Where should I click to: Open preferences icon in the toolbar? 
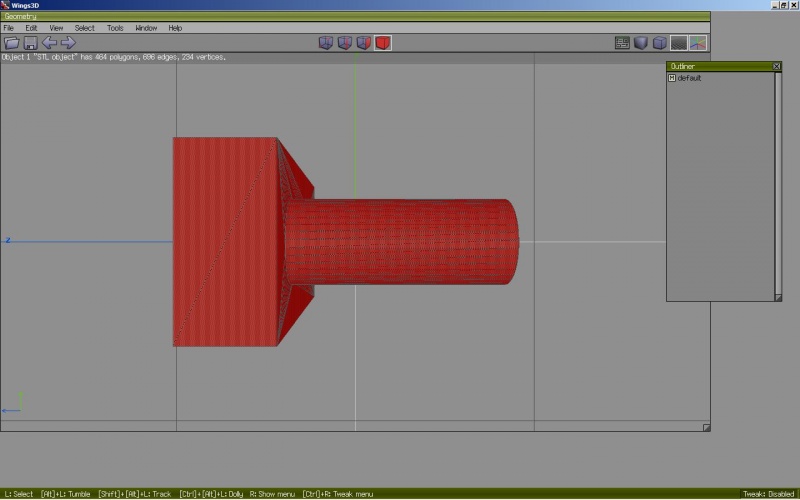click(x=623, y=43)
